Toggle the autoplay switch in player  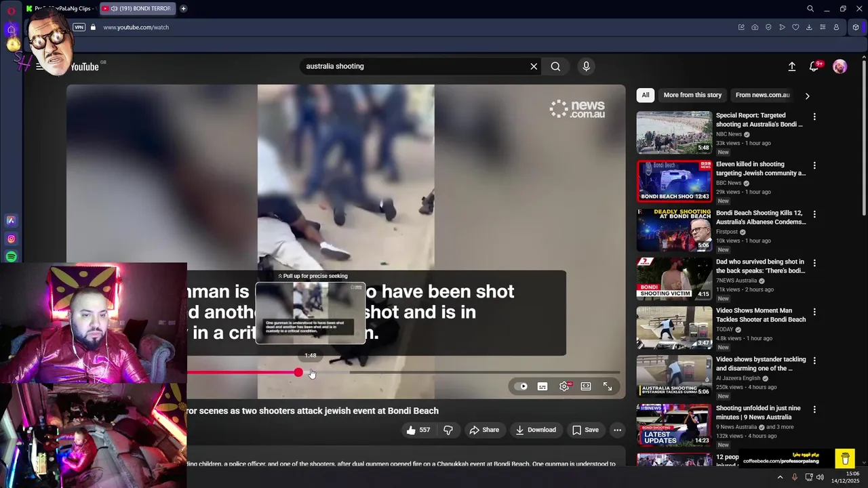[521, 386]
